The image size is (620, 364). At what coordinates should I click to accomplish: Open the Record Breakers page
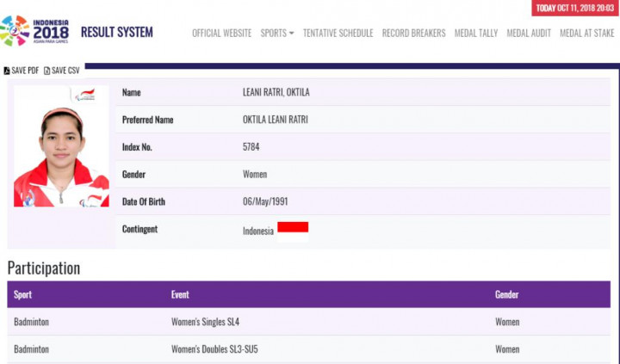[x=413, y=34]
